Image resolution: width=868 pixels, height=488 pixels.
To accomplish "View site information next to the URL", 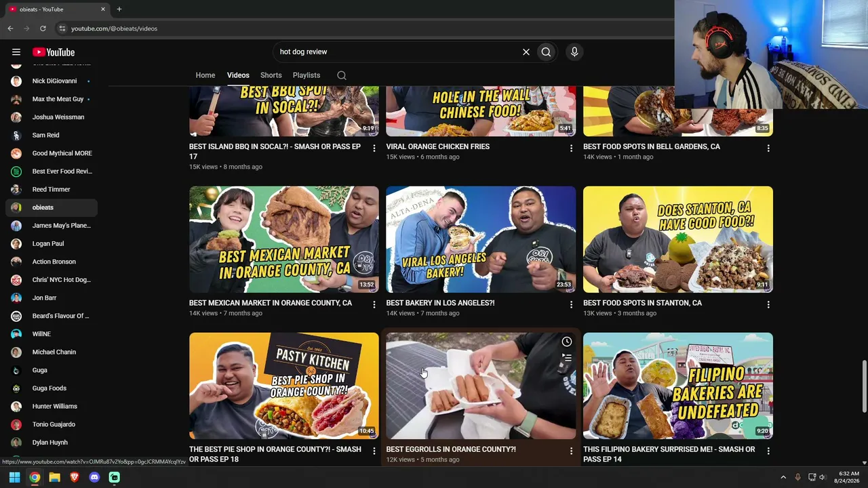I will pos(62,28).
